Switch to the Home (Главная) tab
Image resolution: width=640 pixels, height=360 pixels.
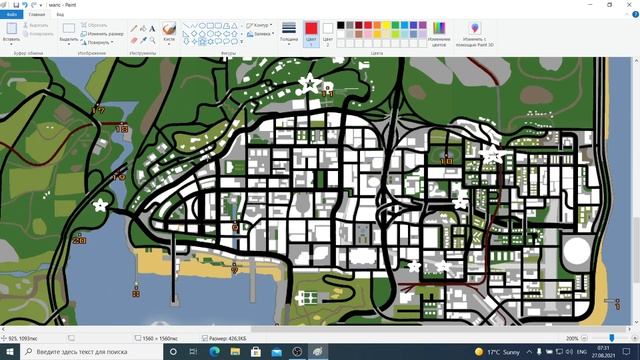37,14
